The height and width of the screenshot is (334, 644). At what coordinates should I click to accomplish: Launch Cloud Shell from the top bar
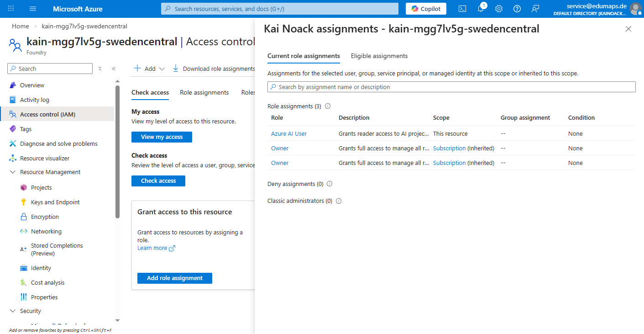(x=462, y=9)
